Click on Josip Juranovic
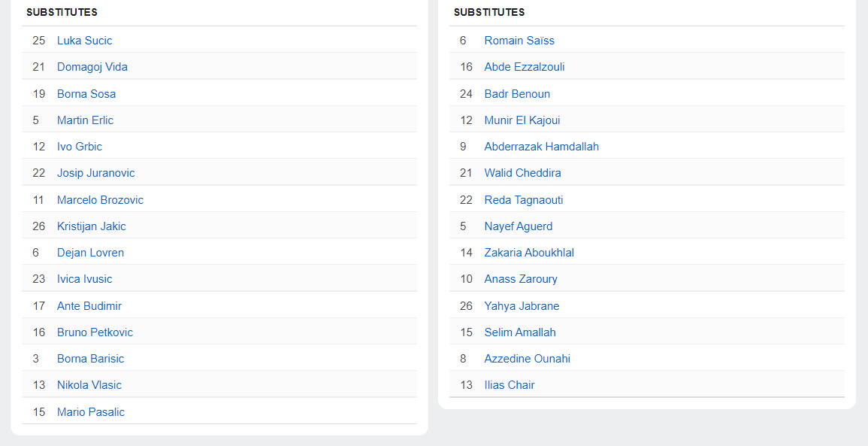 pyautogui.click(x=95, y=173)
